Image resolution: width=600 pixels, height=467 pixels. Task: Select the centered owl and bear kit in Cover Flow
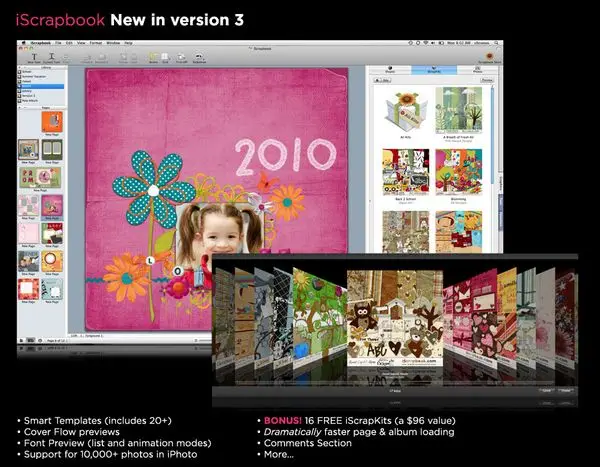[395, 318]
